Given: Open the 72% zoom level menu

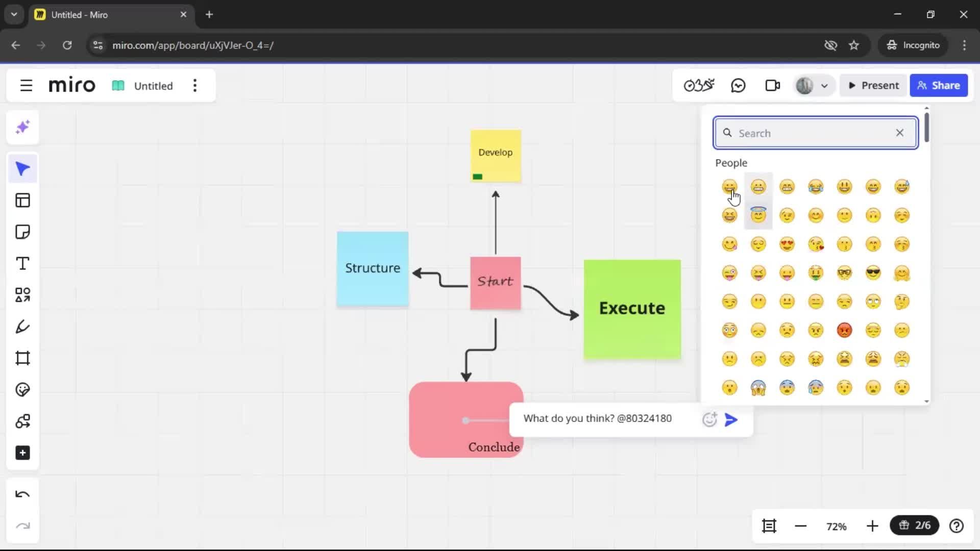Looking at the screenshot, I should pos(837,527).
